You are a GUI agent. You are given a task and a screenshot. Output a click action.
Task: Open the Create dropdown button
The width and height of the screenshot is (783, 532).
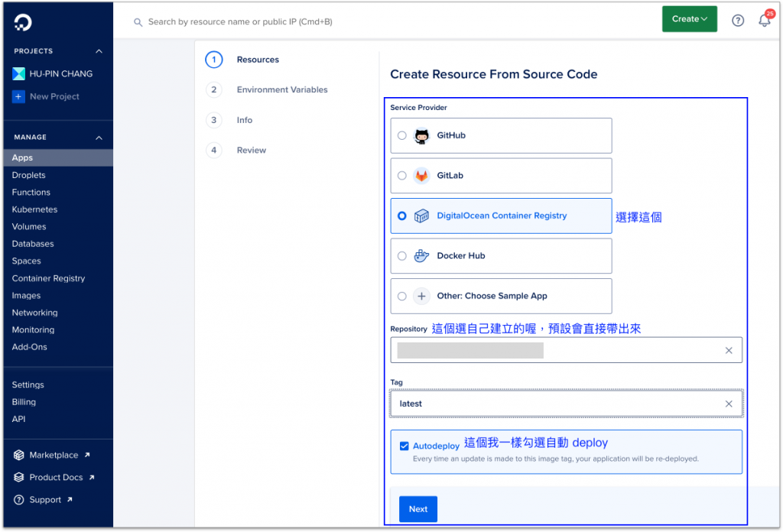point(689,19)
